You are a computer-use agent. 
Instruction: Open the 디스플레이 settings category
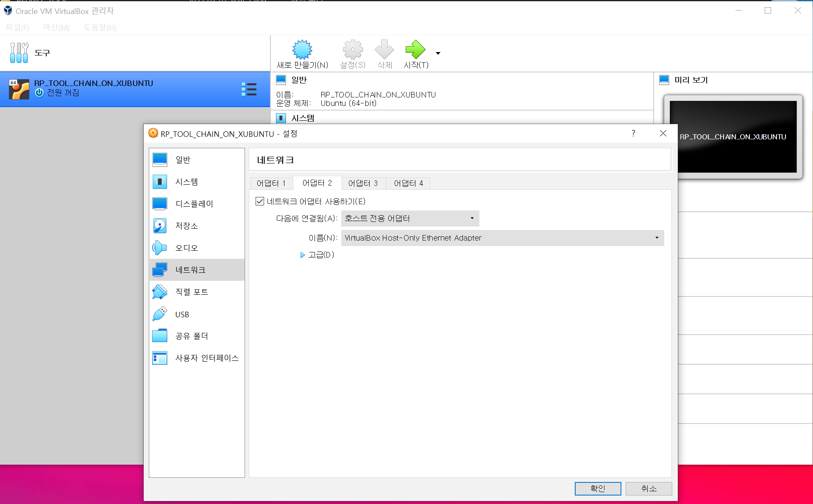(197, 204)
